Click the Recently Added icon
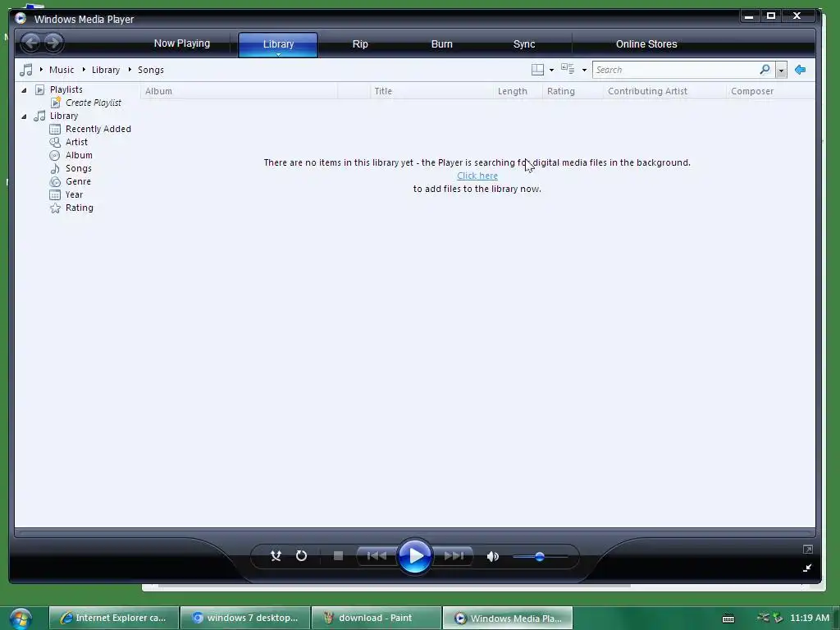 point(55,129)
